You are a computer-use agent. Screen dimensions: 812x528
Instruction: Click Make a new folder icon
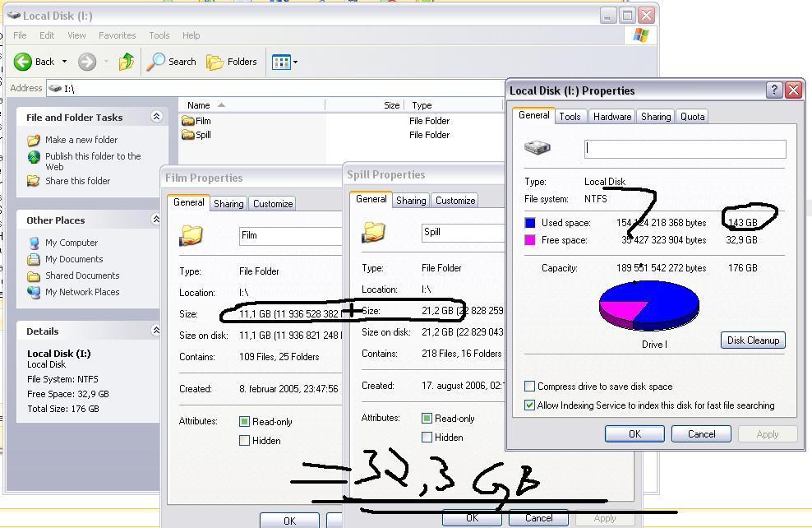(34, 140)
